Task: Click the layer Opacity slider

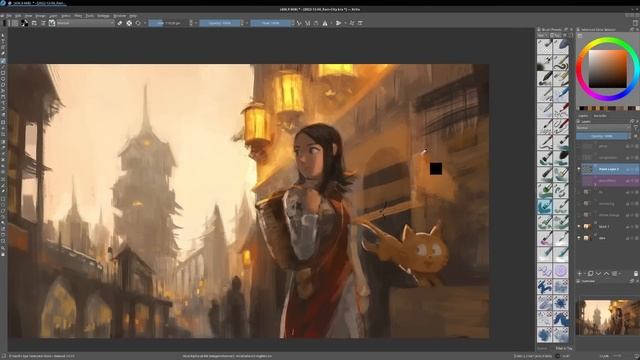Action: pyautogui.click(x=603, y=136)
